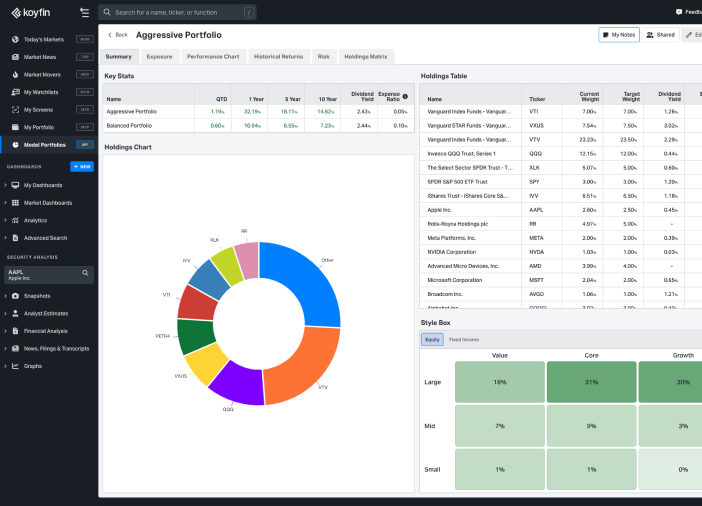This screenshot has width=702, height=506.
Task: Open the Historical Returns tab
Action: [278, 56]
